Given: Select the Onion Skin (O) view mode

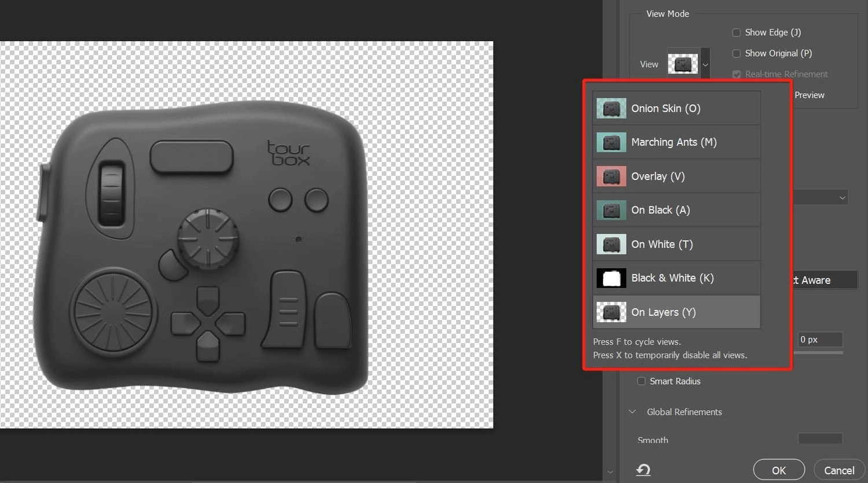Looking at the screenshot, I should (676, 108).
